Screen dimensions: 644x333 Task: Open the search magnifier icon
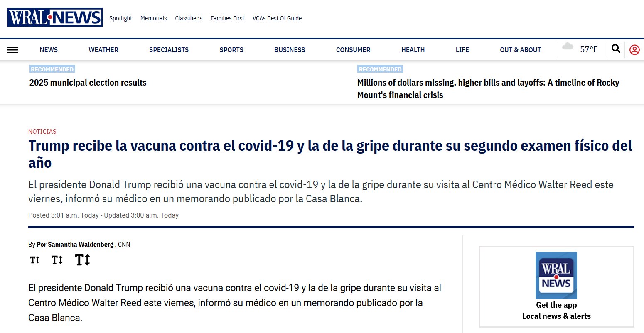click(616, 49)
